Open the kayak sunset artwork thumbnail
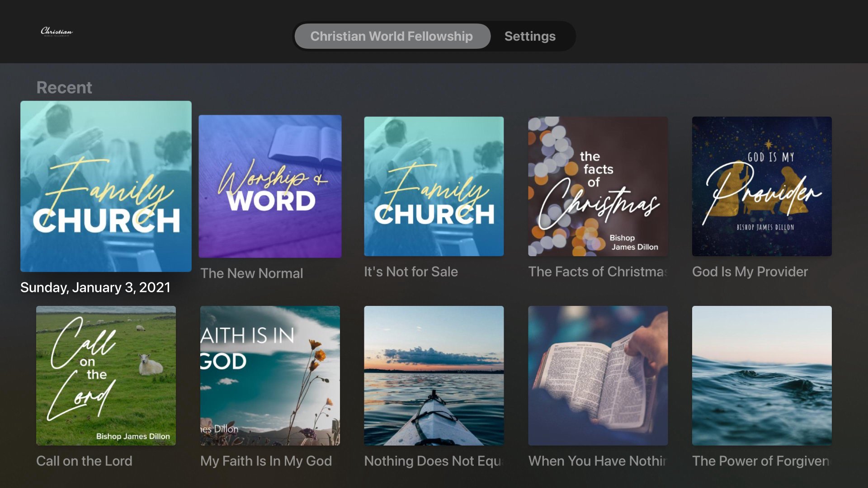The height and width of the screenshot is (488, 868). 434,375
